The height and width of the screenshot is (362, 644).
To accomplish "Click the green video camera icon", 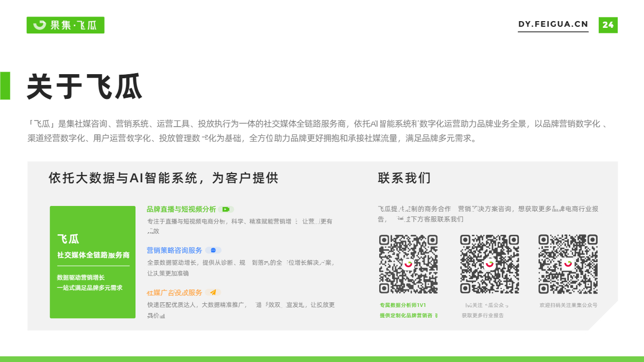I will [226, 210].
